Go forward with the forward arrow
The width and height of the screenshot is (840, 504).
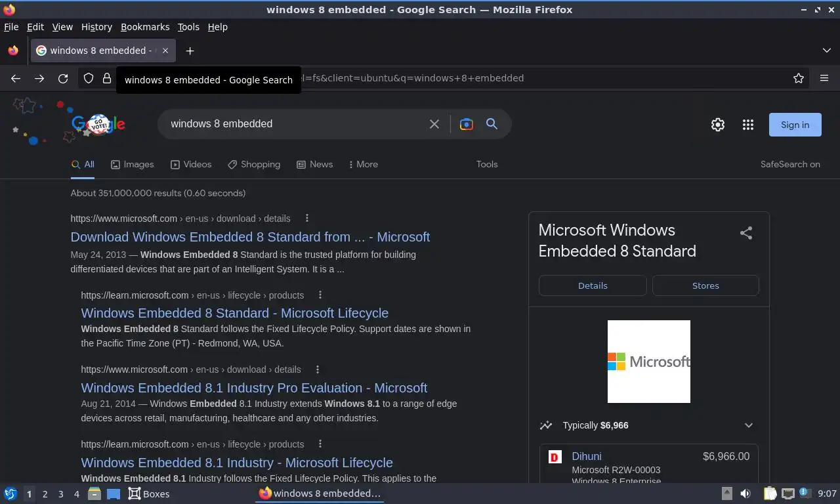[39, 78]
